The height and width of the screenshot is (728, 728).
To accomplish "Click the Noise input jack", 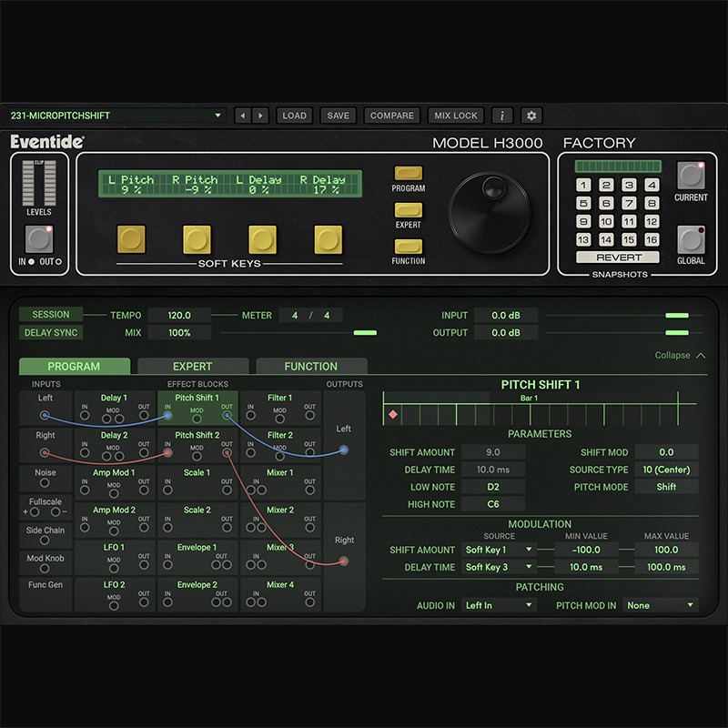I will (x=45, y=483).
